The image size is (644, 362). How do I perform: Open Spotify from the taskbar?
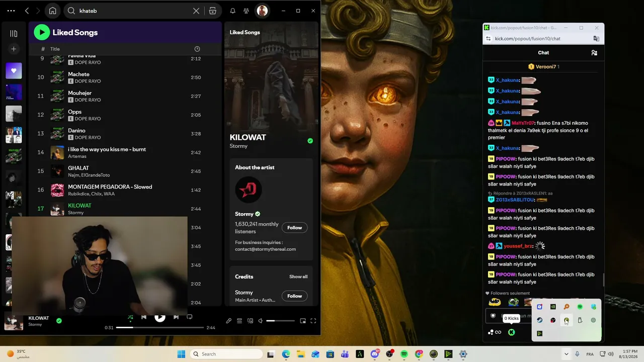405,354
